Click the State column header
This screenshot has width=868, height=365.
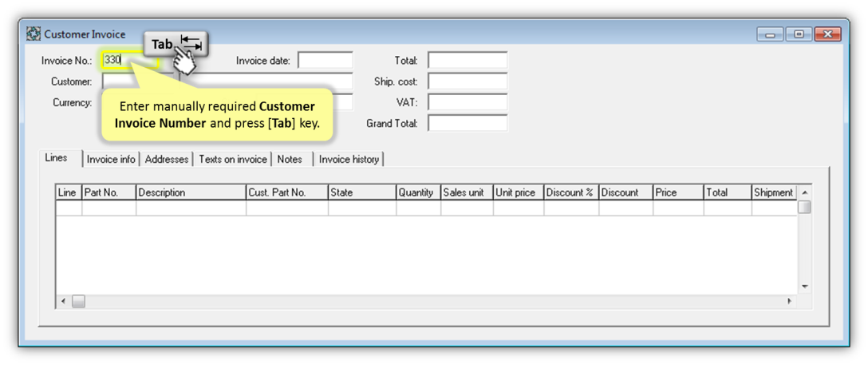click(x=362, y=192)
